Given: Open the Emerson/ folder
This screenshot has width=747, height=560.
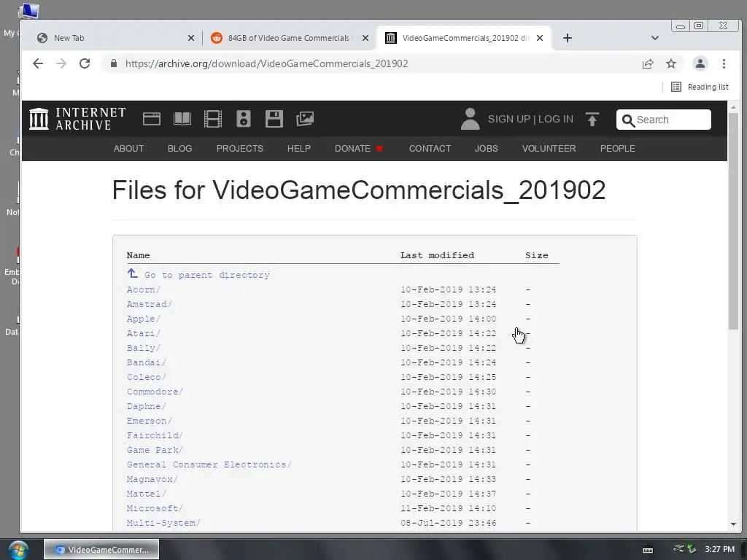Looking at the screenshot, I should point(149,421).
